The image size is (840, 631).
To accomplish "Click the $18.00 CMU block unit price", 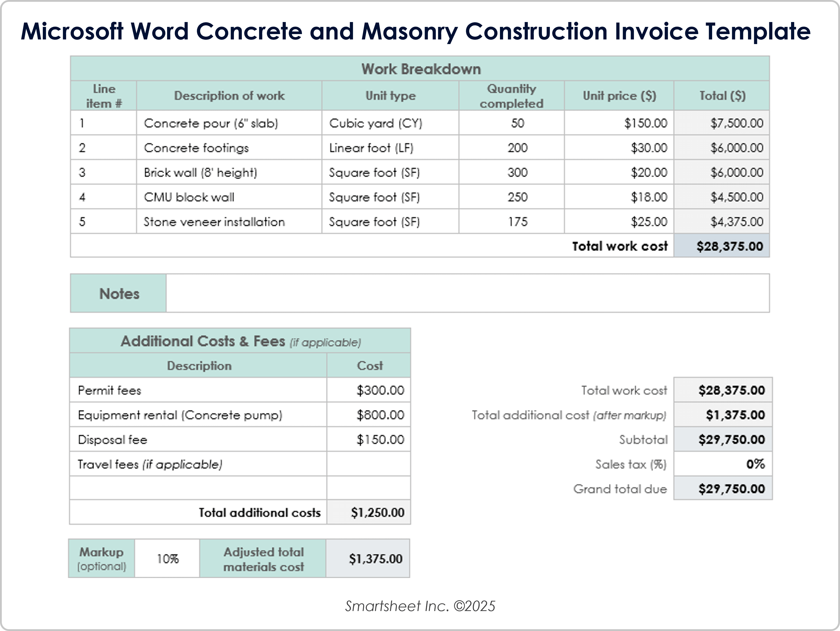I will tap(649, 197).
